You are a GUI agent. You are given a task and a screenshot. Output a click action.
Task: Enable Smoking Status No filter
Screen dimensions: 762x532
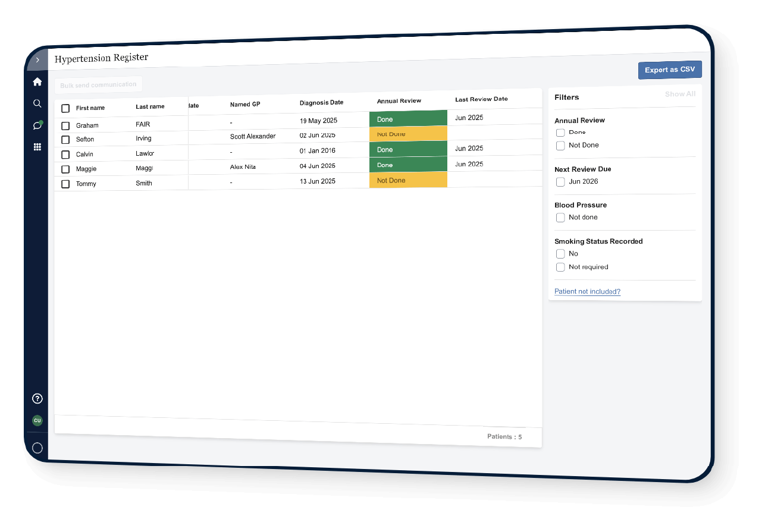[560, 254]
